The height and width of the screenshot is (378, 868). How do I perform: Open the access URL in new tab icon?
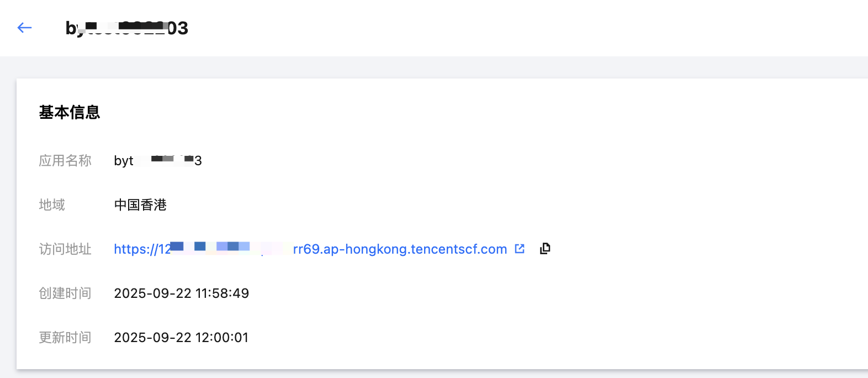coord(520,249)
